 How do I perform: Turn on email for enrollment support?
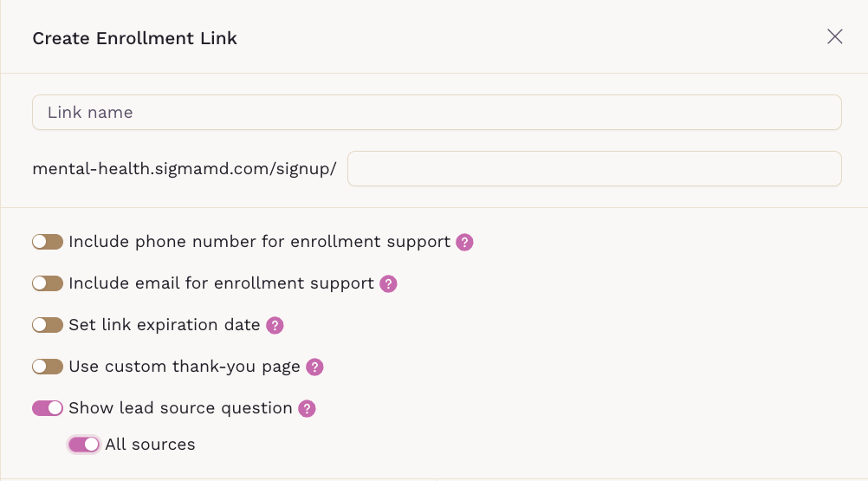[x=48, y=283]
